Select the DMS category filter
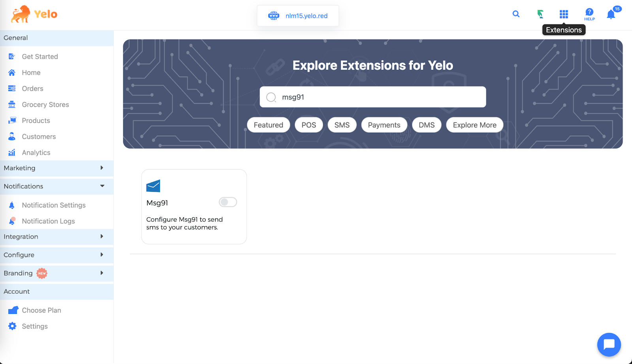The image size is (632, 364). [x=427, y=125]
